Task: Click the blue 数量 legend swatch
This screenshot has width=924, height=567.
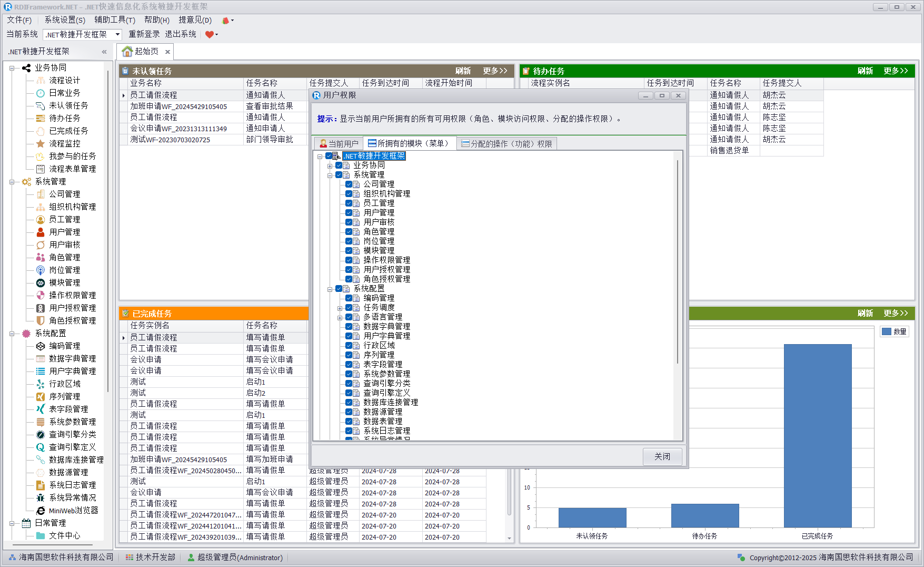Action: tap(886, 331)
